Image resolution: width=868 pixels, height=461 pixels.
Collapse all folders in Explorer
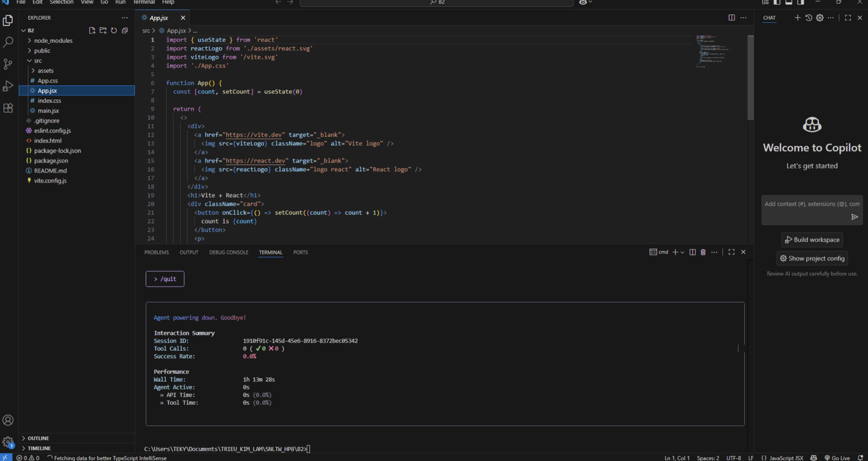pyautogui.click(x=125, y=30)
